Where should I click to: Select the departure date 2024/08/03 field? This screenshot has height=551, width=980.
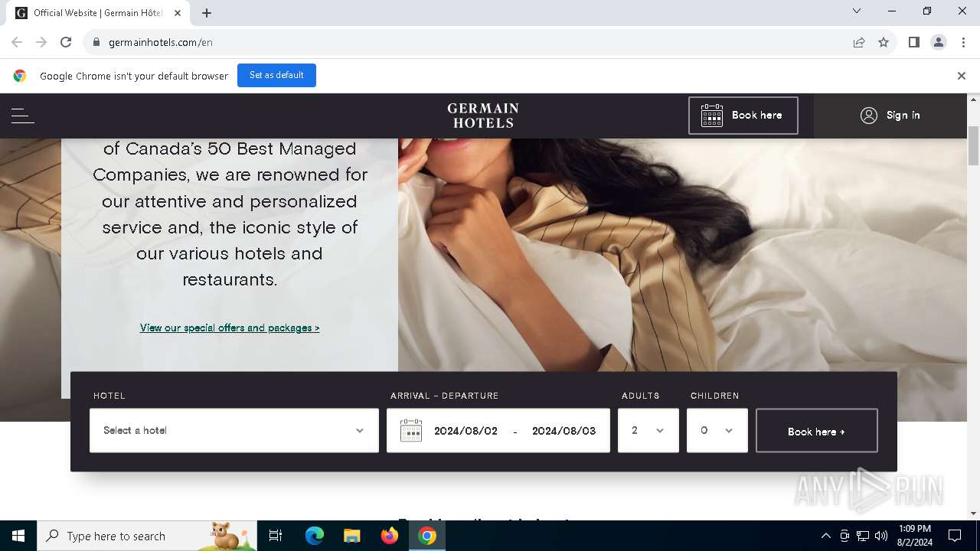tap(563, 431)
